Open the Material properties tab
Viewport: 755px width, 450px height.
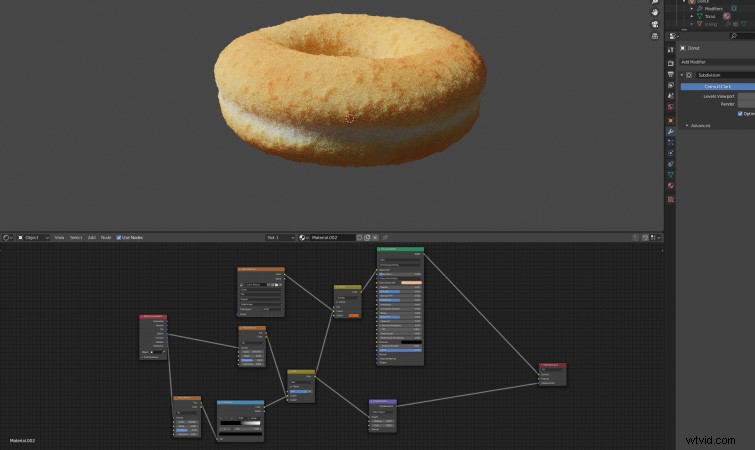pos(670,186)
